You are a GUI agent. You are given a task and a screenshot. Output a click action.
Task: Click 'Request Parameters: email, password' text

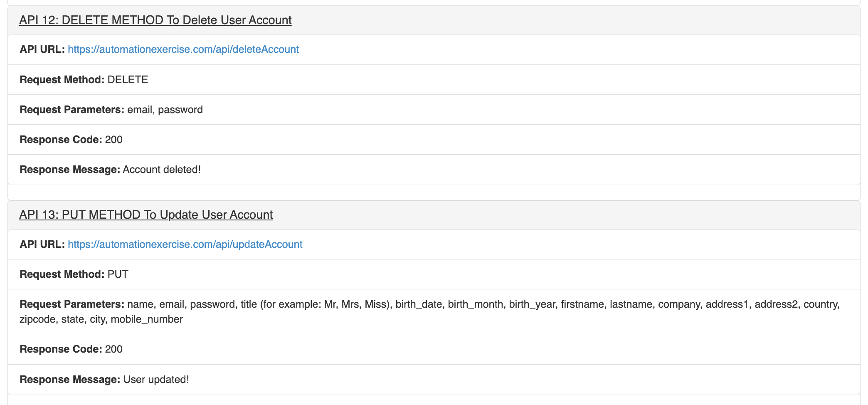[x=111, y=109]
